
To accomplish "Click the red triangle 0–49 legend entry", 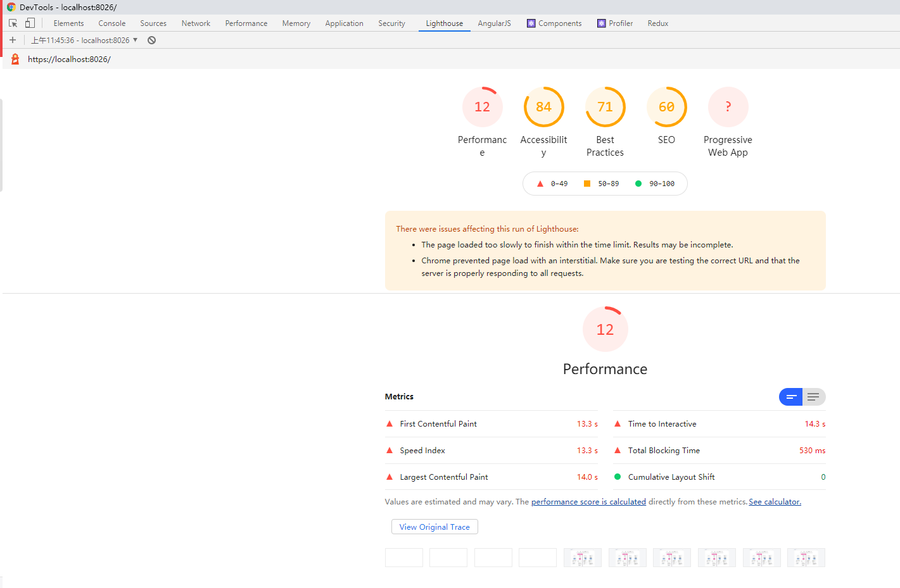I will [x=552, y=184].
